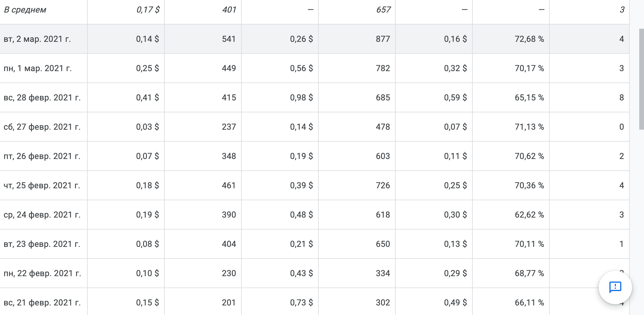Click the average value 657 cell

pyautogui.click(x=383, y=10)
